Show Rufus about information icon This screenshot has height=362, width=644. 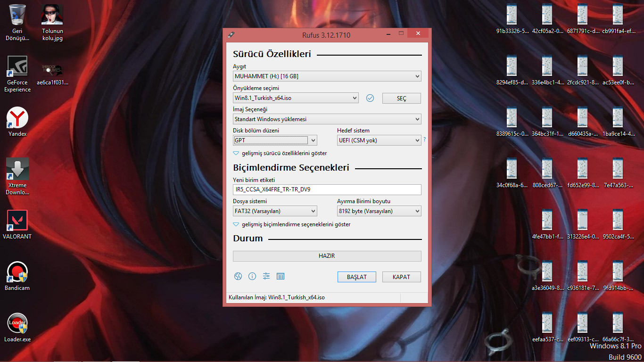pyautogui.click(x=252, y=277)
